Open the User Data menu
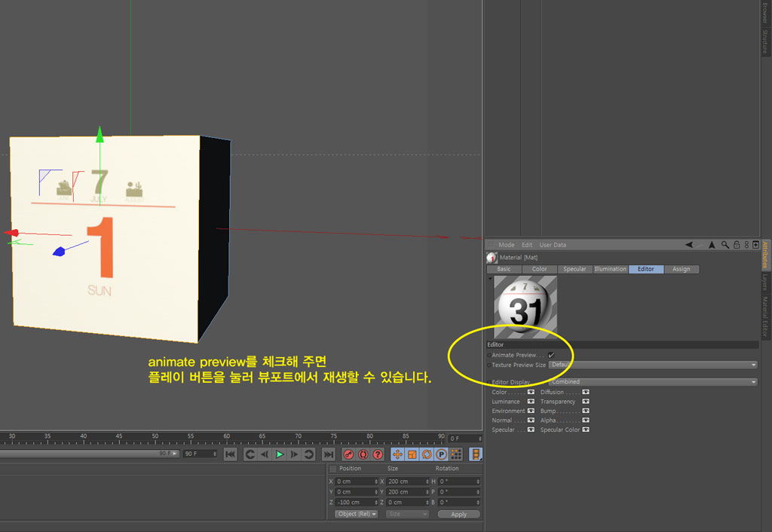 (553, 245)
